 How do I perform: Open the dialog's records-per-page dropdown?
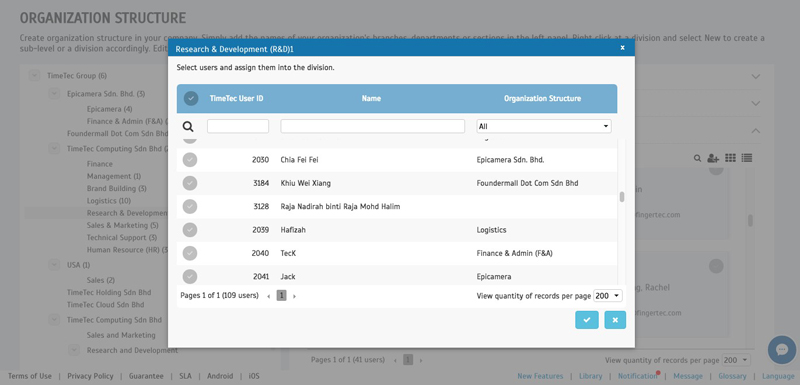pos(608,296)
